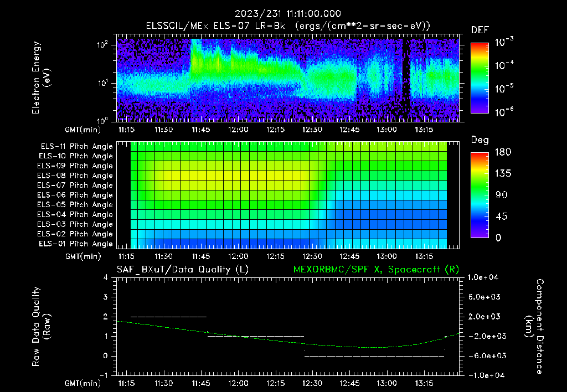Viewport: 567px width, 392px height.
Task: Click the 6.0e+03 tick on the distance axis
Action: click(484, 297)
